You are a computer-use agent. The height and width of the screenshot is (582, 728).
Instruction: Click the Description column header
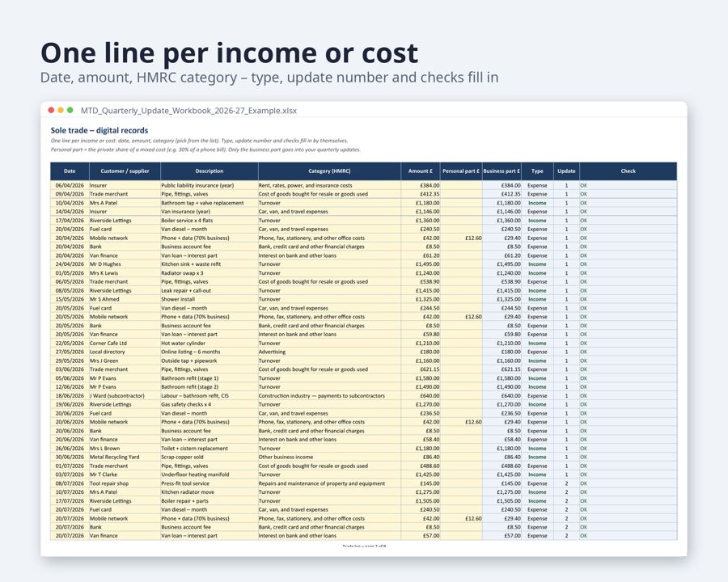(x=210, y=171)
